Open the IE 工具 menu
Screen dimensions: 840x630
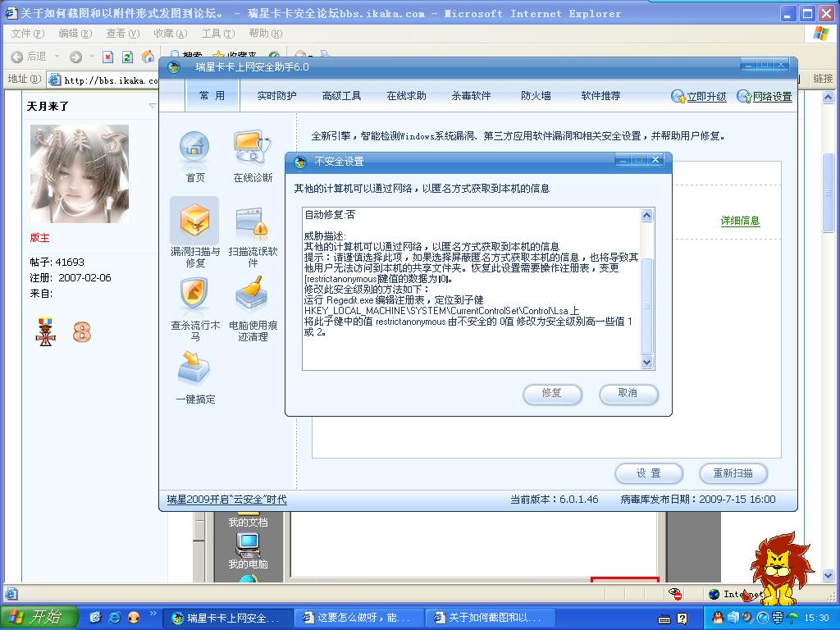pyautogui.click(x=218, y=33)
